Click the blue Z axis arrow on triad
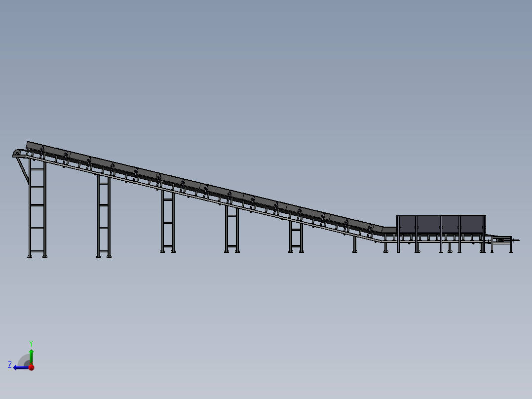Screen dimensions: 532x399 click(19, 367)
